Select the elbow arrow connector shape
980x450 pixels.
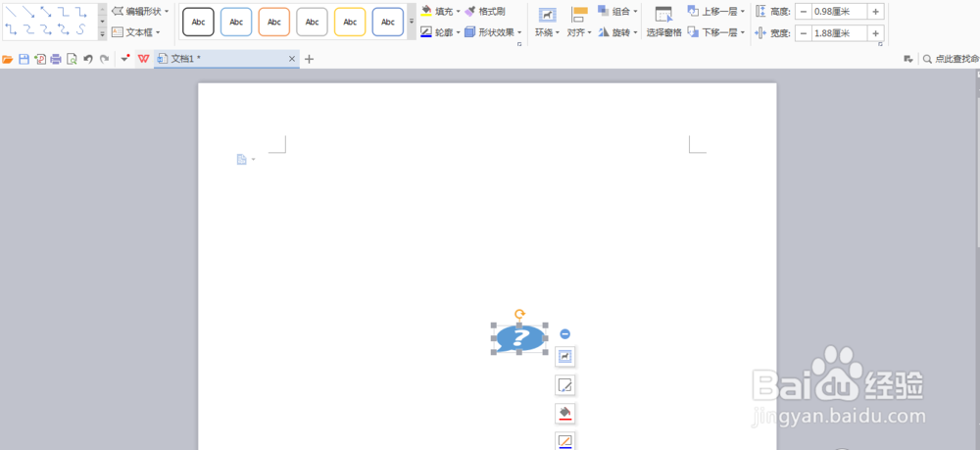(80, 12)
